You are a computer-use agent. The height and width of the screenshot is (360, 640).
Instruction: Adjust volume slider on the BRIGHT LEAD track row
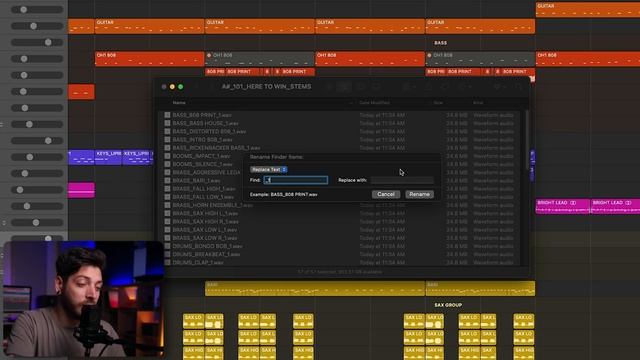click(x=37, y=206)
